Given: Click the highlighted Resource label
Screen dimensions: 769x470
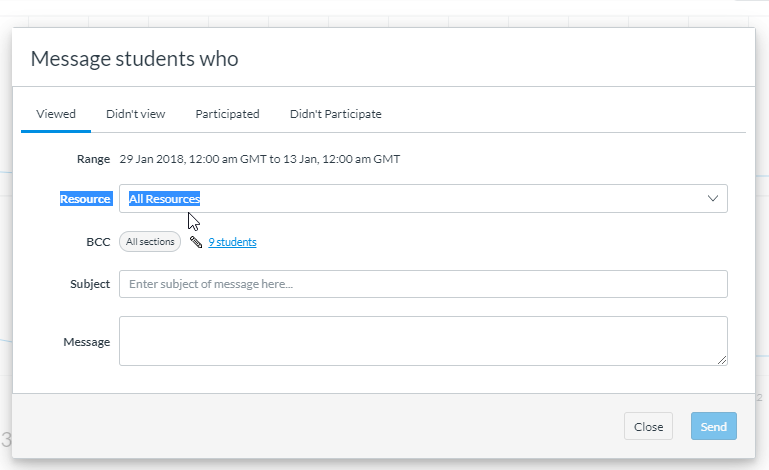Looking at the screenshot, I should pos(85,199).
